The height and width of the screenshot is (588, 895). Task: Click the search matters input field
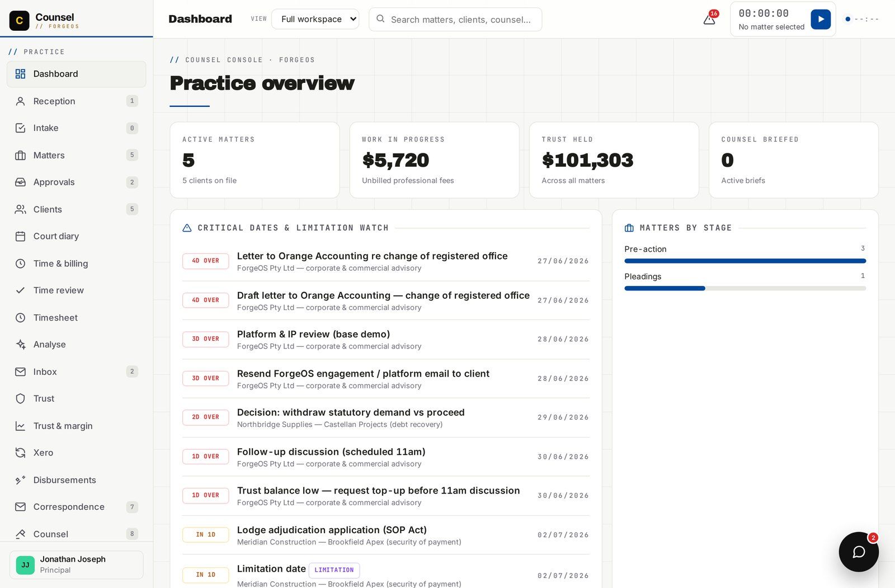[x=455, y=19]
